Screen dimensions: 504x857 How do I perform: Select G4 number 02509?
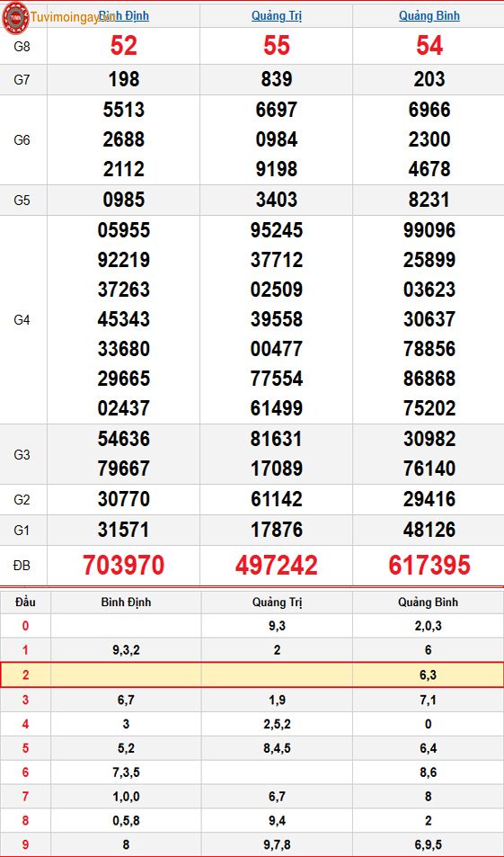[277, 290]
